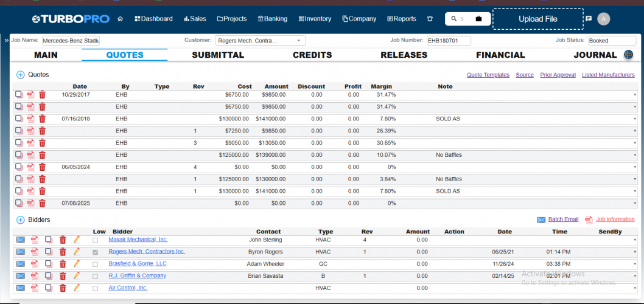Toggle Low checkbox for Brasfield & Gorrie
644x304 pixels.
[x=96, y=264]
